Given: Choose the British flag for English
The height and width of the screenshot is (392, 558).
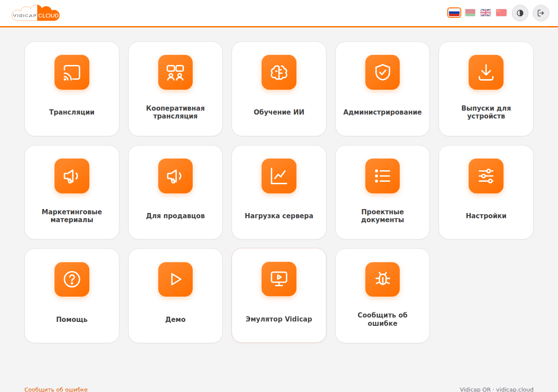Looking at the screenshot, I should [486, 13].
